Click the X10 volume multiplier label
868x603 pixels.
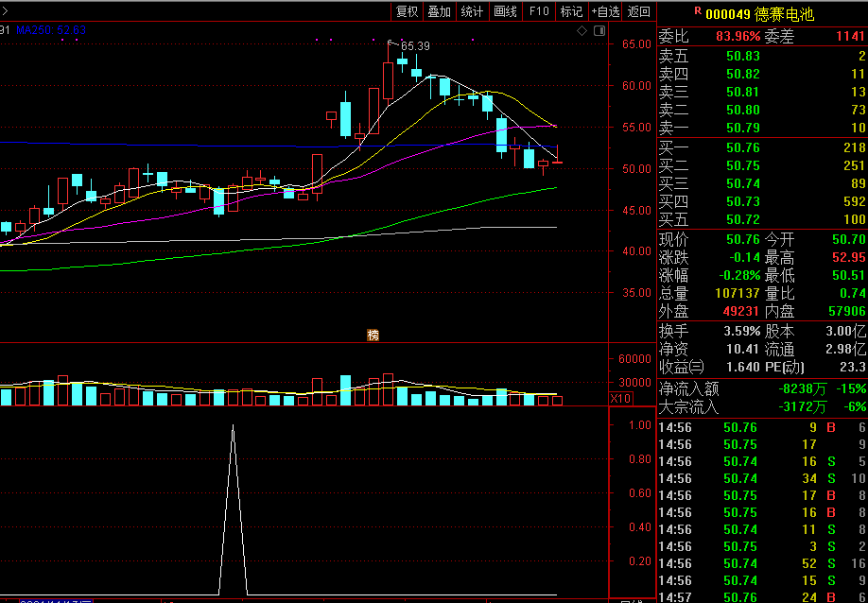[621, 398]
